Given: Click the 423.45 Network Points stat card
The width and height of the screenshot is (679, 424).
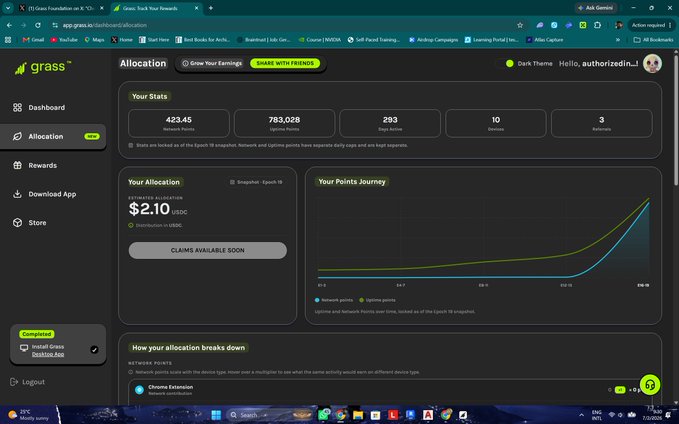Looking at the screenshot, I should (178, 123).
